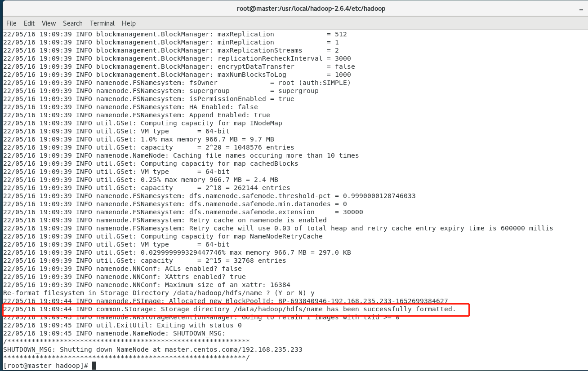Viewport: 588px width, 371px height.
Task: Click 'Computing capacity for map INodeMap'
Action: click(x=211, y=123)
